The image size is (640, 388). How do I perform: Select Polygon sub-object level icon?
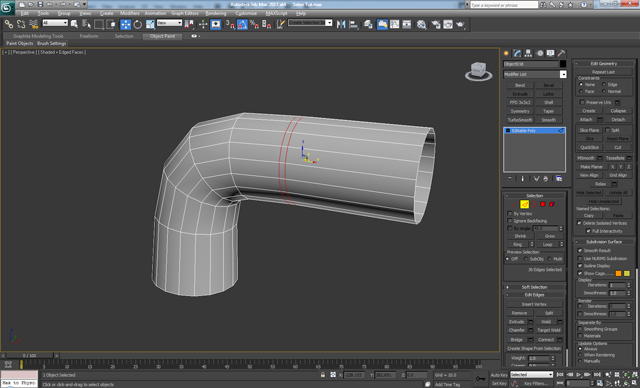click(543, 204)
